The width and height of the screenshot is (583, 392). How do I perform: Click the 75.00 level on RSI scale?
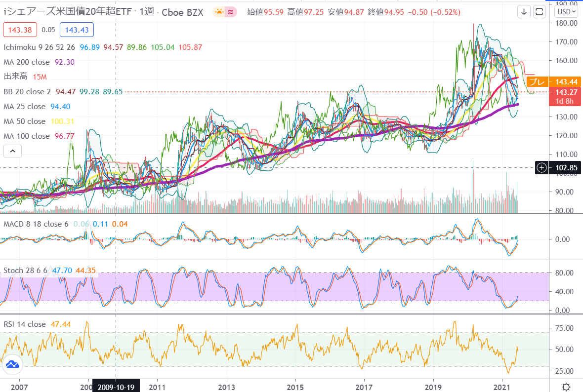click(x=564, y=328)
